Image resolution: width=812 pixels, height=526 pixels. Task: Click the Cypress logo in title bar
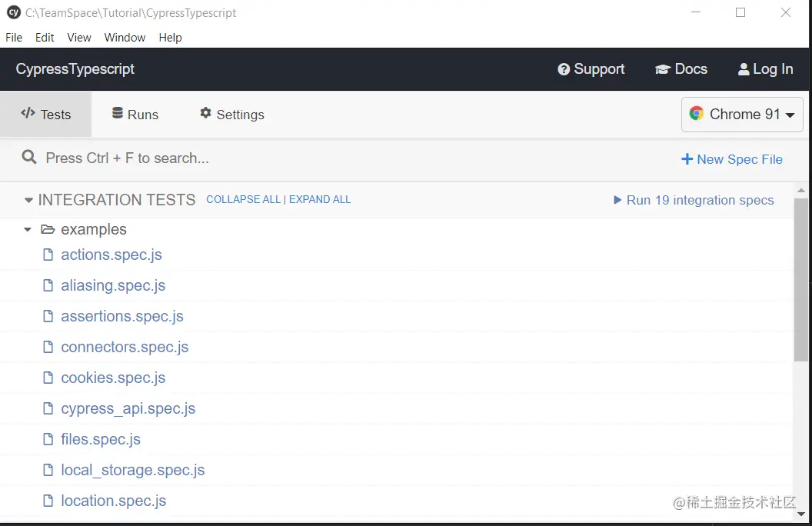click(x=14, y=12)
